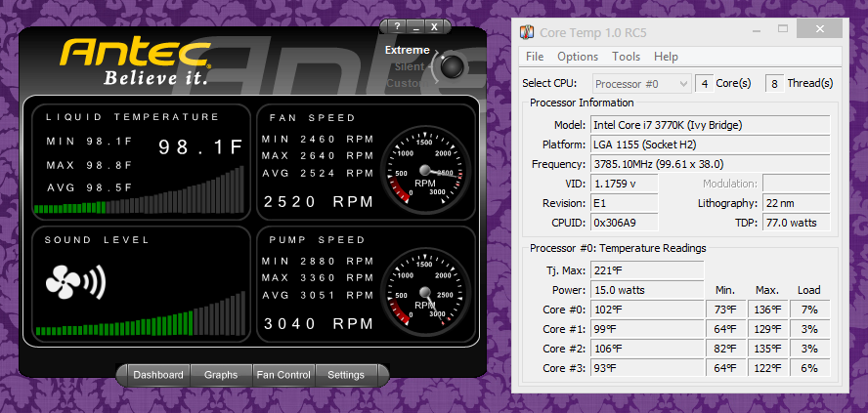Open the Help menu in Core Temp

[666, 57]
